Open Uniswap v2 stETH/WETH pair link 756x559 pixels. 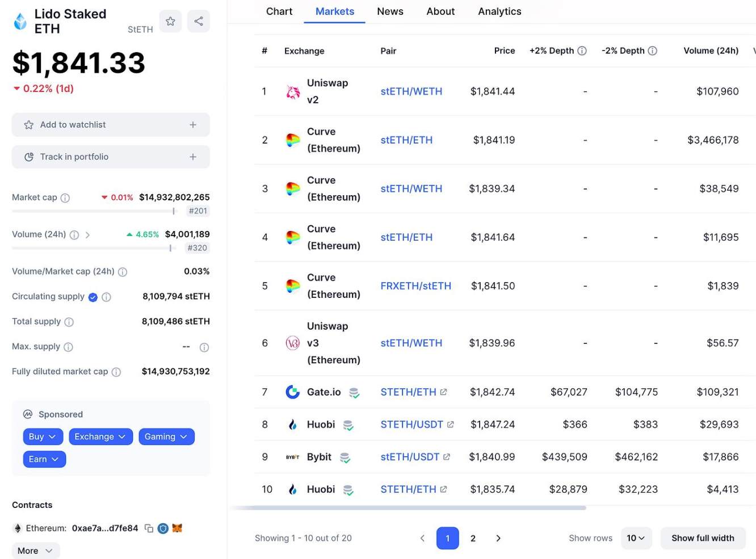pos(411,91)
